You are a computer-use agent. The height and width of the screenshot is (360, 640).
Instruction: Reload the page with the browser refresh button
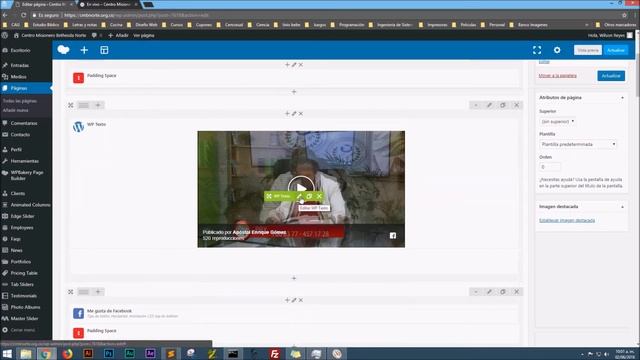pos(24,15)
